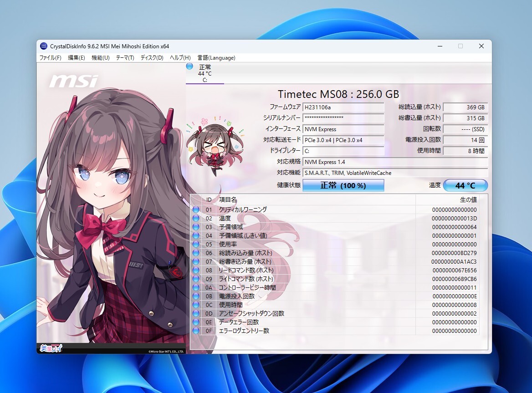Click the 総読込量 (ホスト) value 369 GB
The height and width of the screenshot is (393, 532).
point(465,107)
